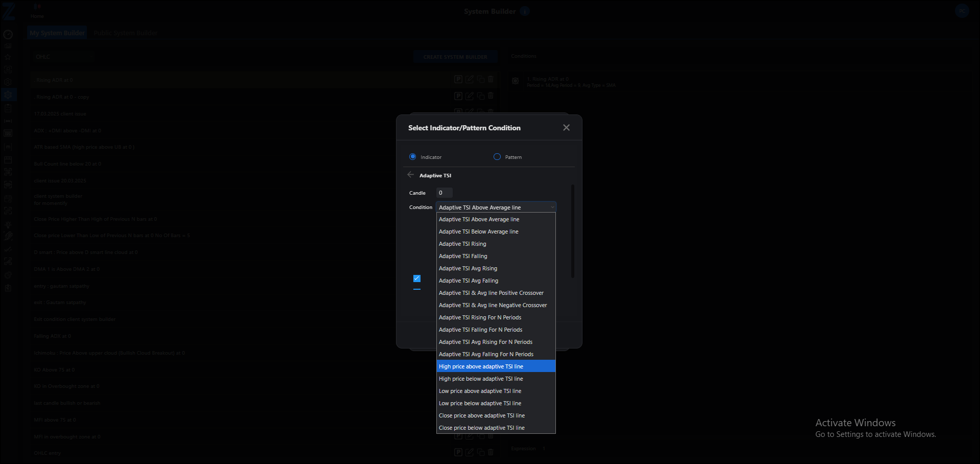Click the P icon for OHLC entry row
This screenshot has width=980, height=464.
coord(458,452)
